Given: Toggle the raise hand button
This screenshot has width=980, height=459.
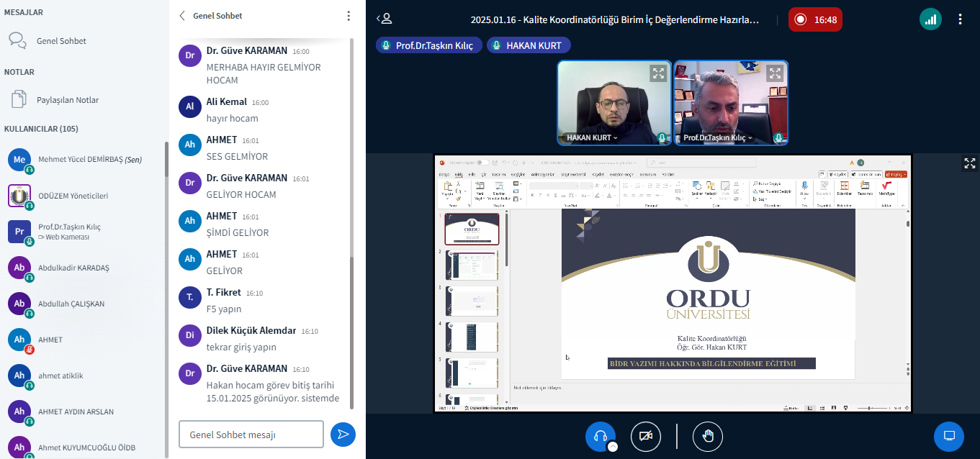Looking at the screenshot, I should (708, 436).
